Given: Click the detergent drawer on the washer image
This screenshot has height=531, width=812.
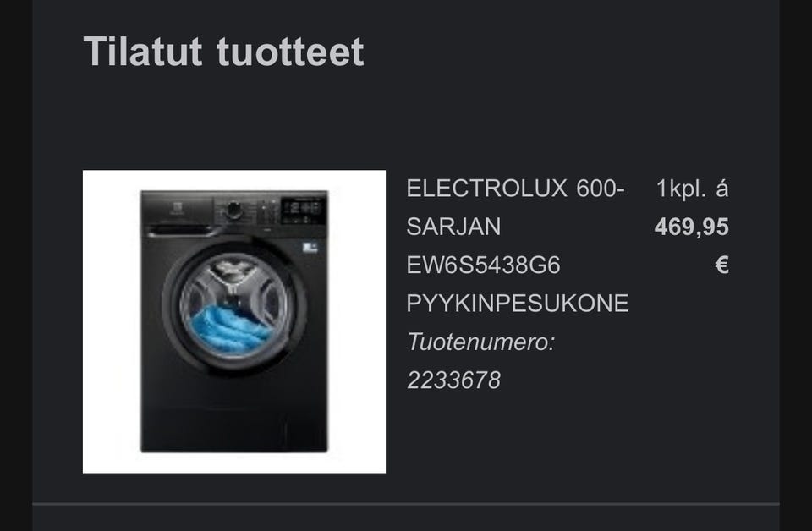Looking at the screenshot, I should point(178,229).
